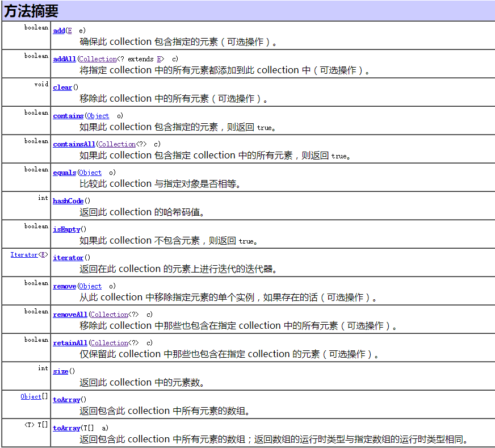The height and width of the screenshot is (448, 495).
Task: Click Collection link in removeAll parameters
Action: (109, 315)
